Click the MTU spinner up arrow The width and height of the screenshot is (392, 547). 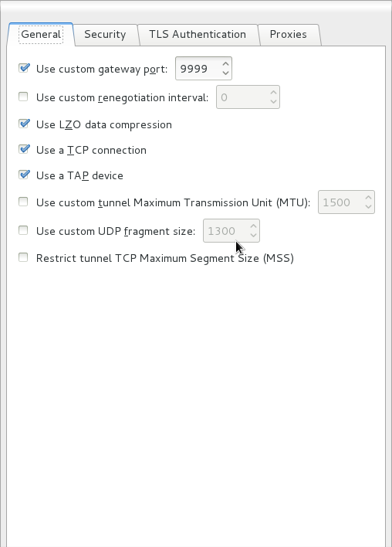click(368, 198)
